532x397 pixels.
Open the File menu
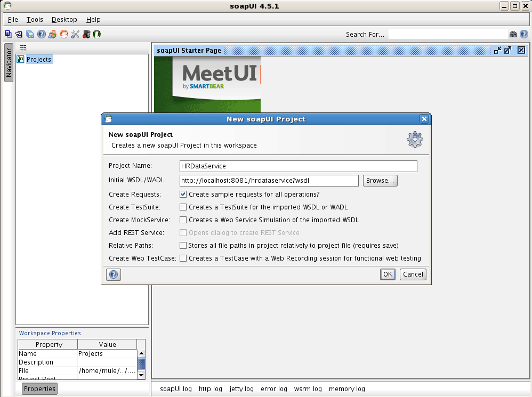tap(13, 20)
